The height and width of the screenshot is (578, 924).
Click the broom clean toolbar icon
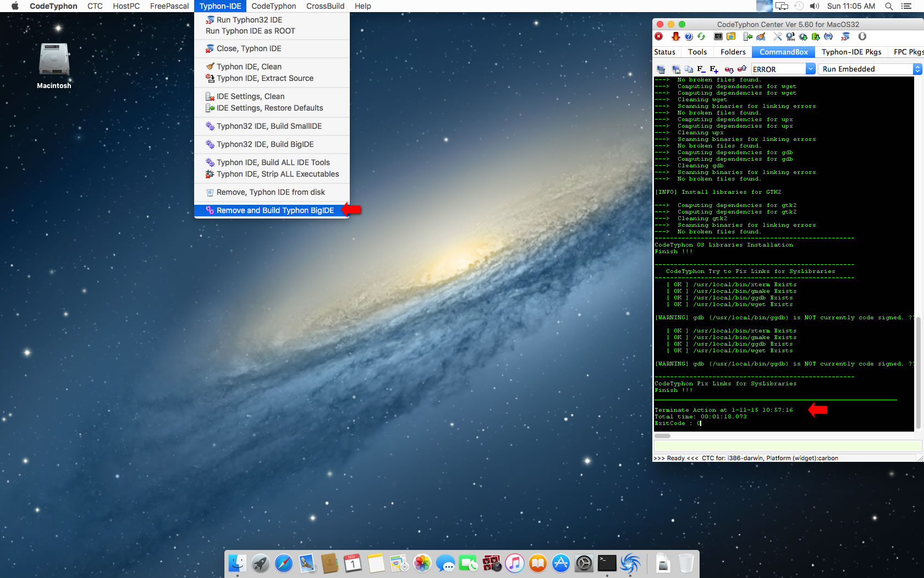pos(761,36)
